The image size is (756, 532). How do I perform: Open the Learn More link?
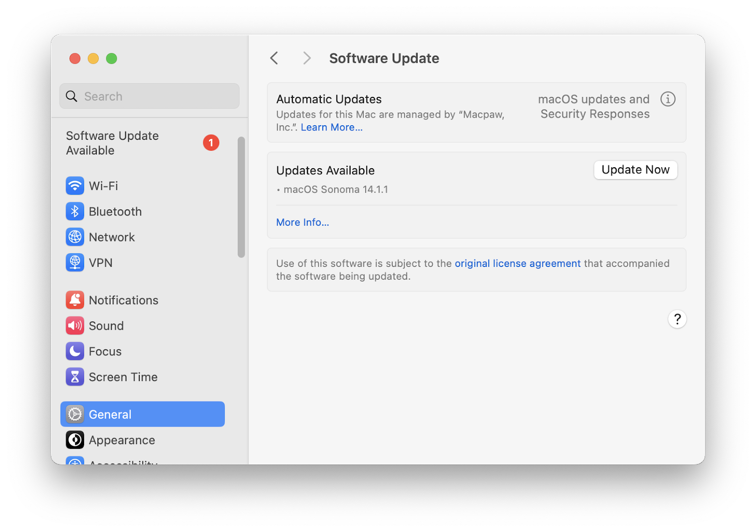coord(332,127)
